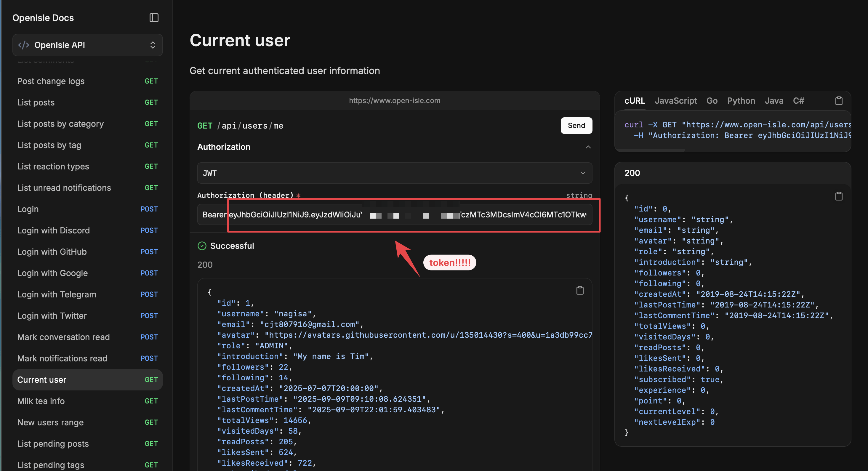The height and width of the screenshot is (471, 868).
Task: Switch to the Python code tab
Action: click(x=741, y=101)
